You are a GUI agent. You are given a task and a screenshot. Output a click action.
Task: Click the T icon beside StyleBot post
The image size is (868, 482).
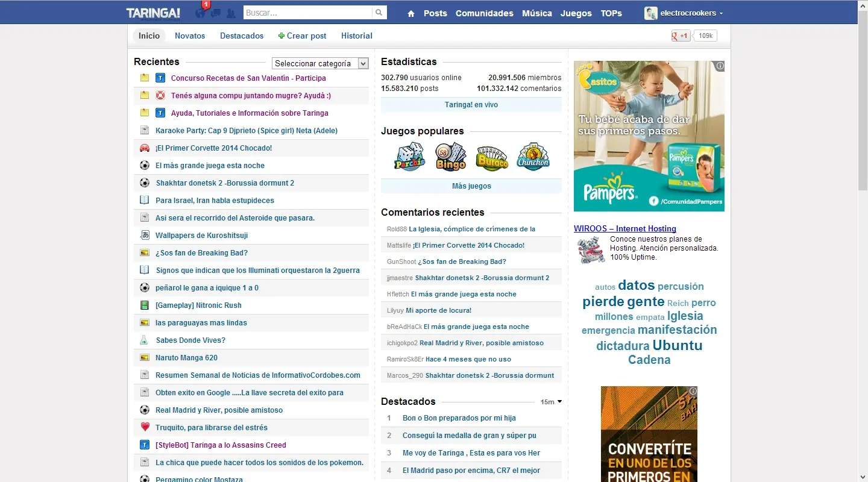[x=145, y=445]
